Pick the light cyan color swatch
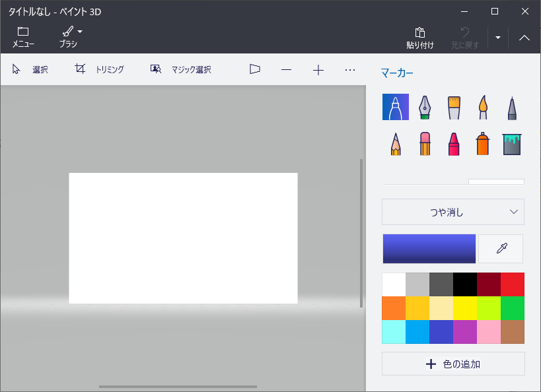 [x=394, y=332]
